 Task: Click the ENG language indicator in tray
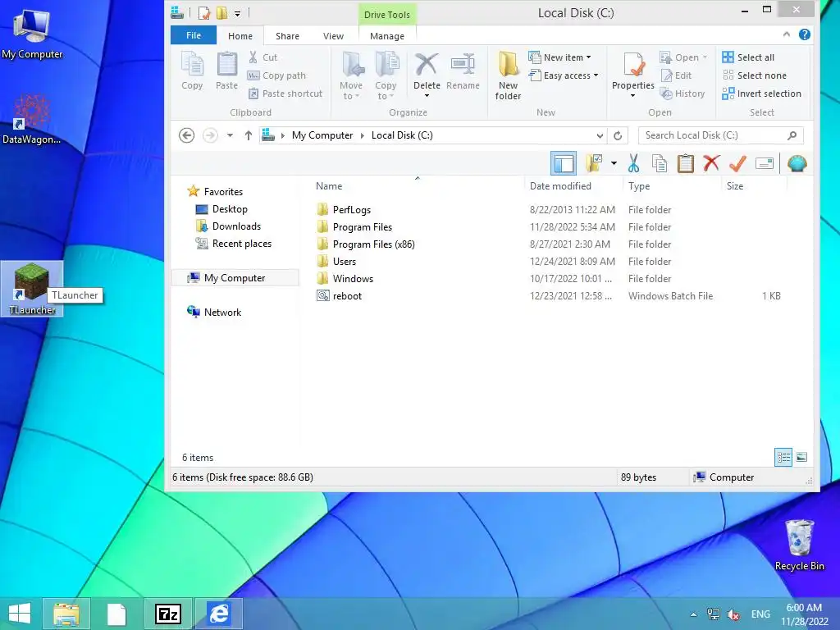click(760, 614)
